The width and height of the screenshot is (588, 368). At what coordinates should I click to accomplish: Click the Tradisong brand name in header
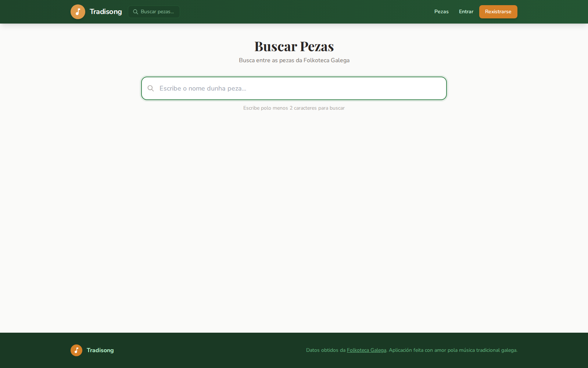[x=105, y=11]
